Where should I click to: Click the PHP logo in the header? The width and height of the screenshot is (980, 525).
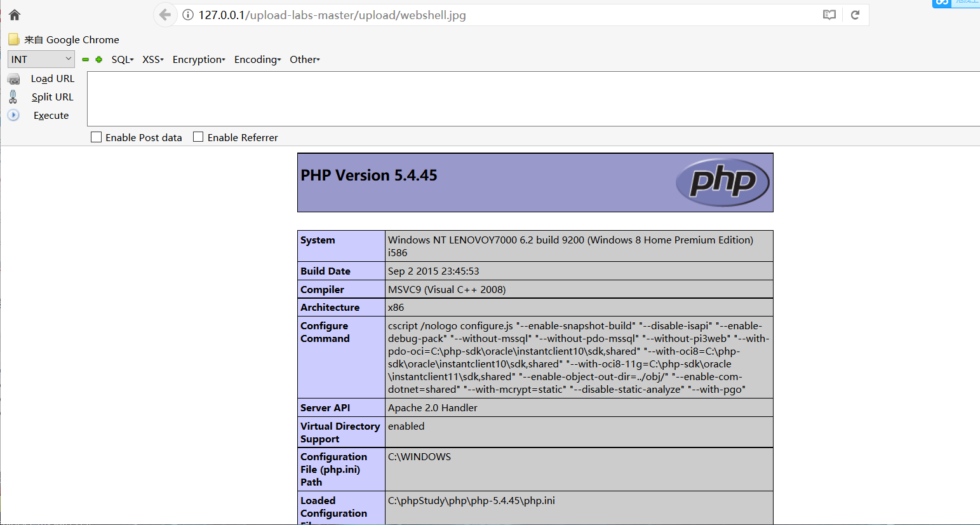click(722, 182)
